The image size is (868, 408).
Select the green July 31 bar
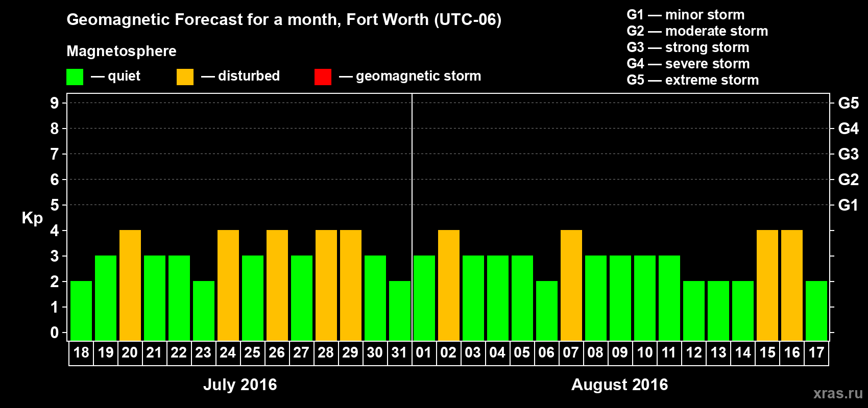pyautogui.click(x=400, y=311)
